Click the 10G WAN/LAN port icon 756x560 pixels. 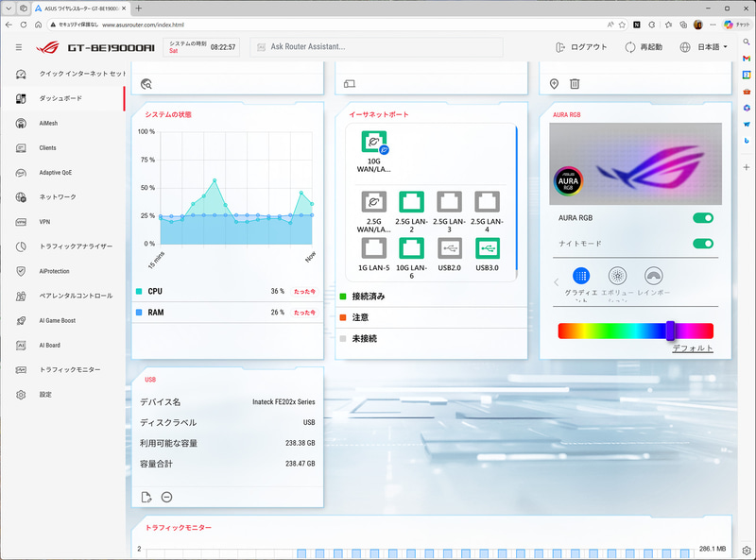click(374, 143)
